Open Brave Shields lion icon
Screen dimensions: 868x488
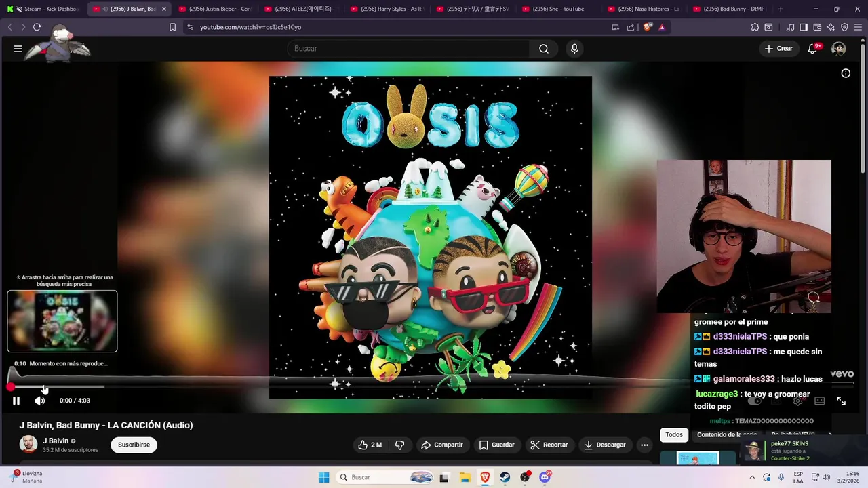(x=648, y=27)
